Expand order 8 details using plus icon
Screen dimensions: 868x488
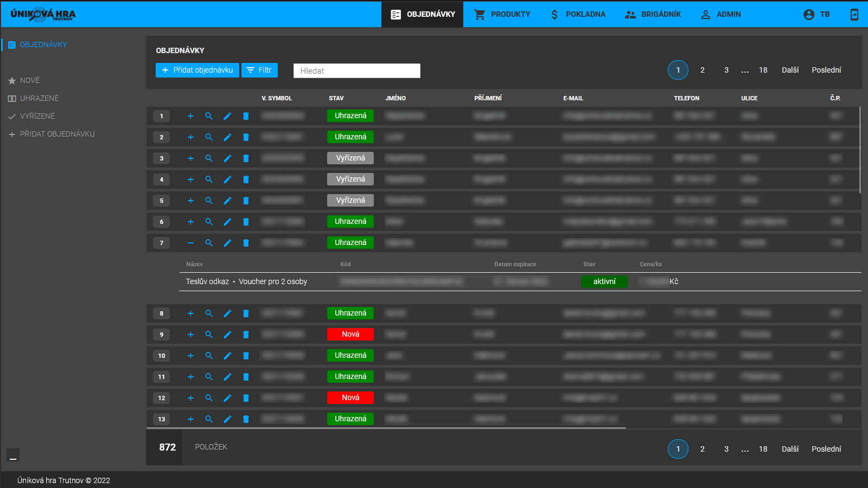(x=190, y=313)
